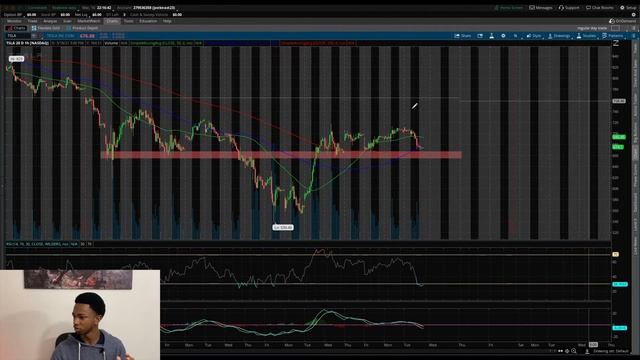Select the Charts main tab
The width and height of the screenshot is (640, 360).
click(112, 21)
